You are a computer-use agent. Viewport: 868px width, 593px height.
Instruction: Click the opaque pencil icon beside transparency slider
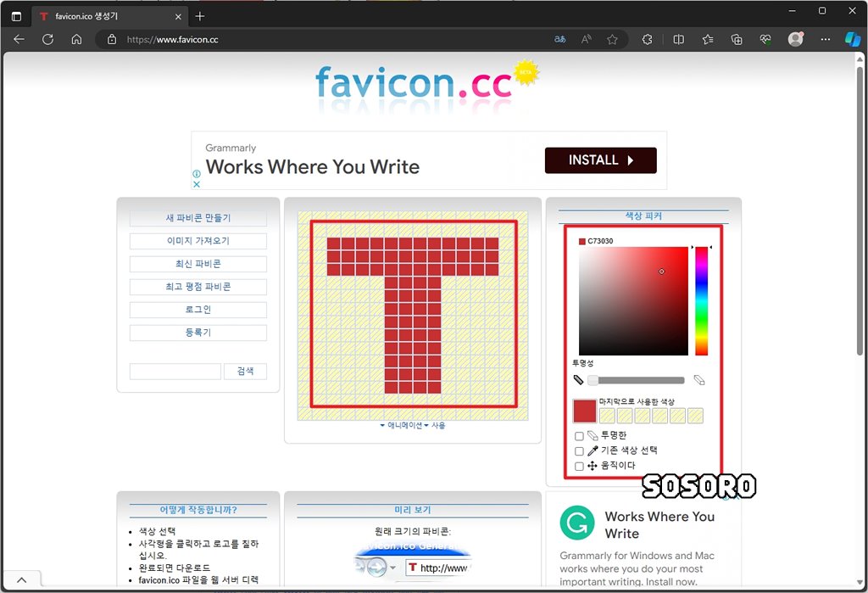coord(578,379)
